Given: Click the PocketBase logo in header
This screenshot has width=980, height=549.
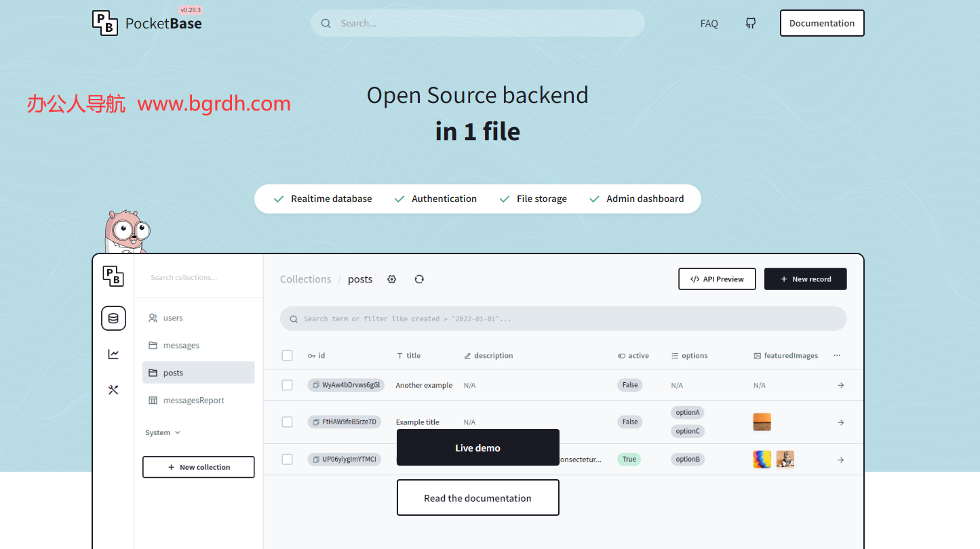Looking at the screenshot, I should 147,23.
